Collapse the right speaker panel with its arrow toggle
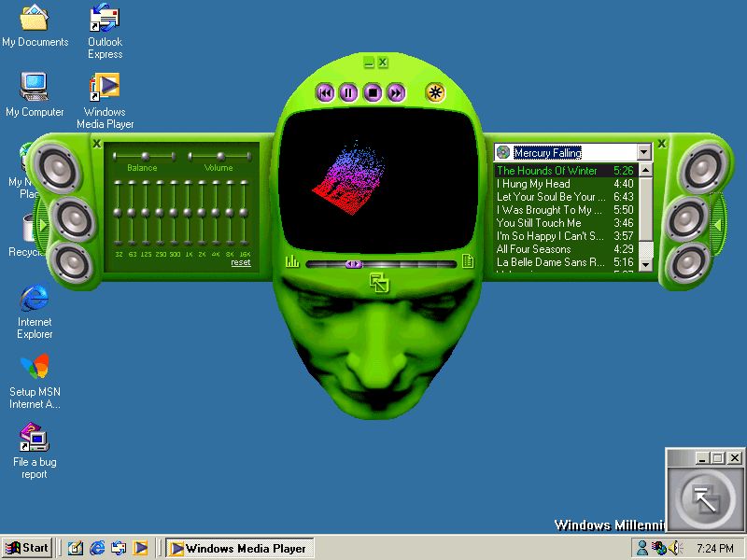This screenshot has height=560, width=747. [x=717, y=224]
